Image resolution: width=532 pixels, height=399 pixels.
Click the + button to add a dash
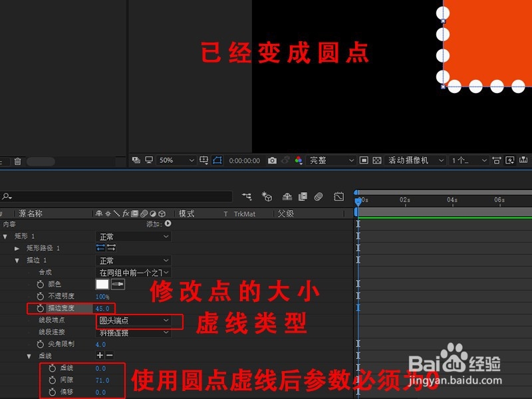(98, 356)
